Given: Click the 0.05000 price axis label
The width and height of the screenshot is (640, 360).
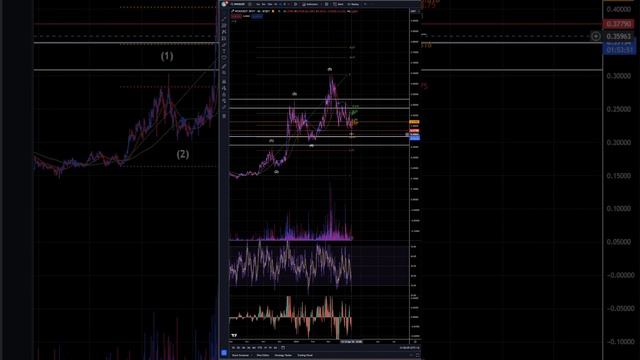Looking at the screenshot, I should click(618, 242).
